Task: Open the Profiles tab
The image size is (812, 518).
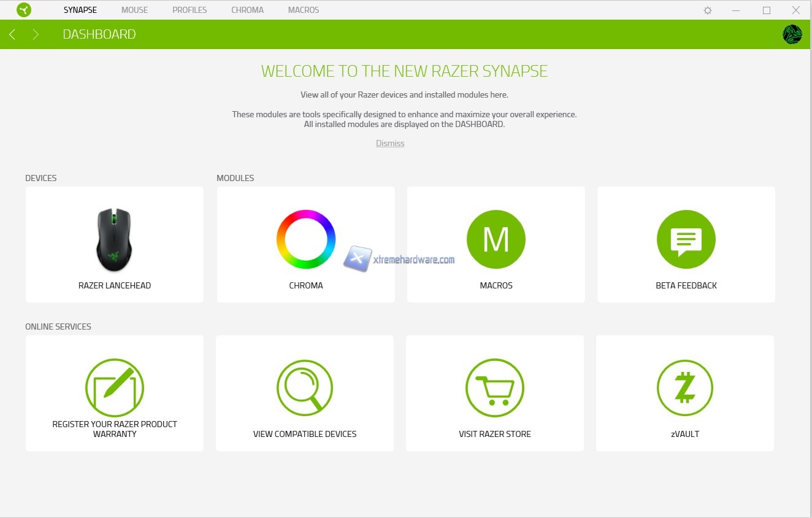Action: tap(190, 10)
